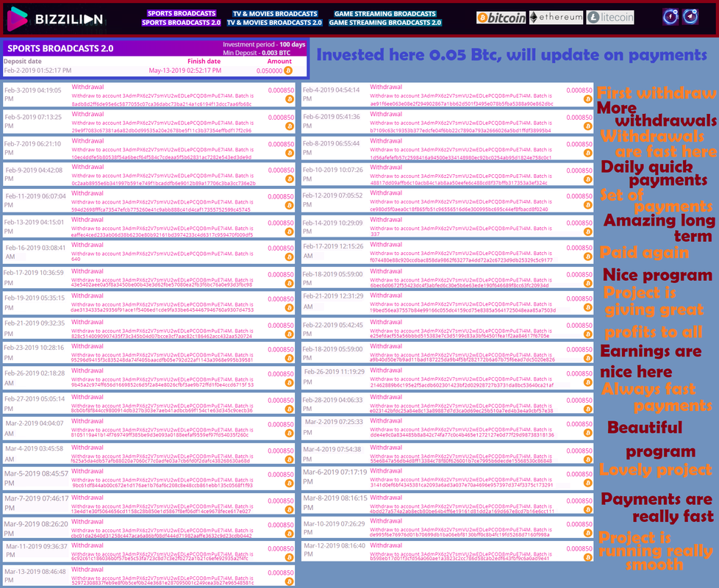Screen dimensions: 719x588
Task: Click Bitcoin icon in Mar-13-2019 08:46:48 row
Action: pyautogui.click(x=290, y=581)
